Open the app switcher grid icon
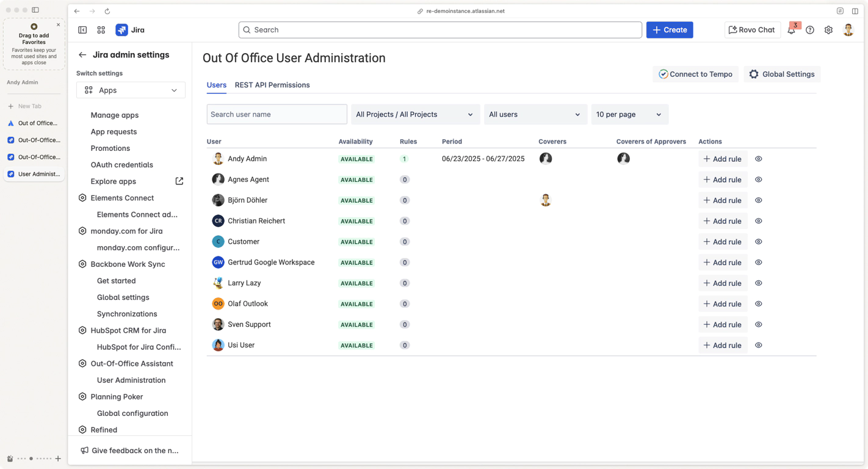This screenshot has height=469, width=868. (101, 30)
